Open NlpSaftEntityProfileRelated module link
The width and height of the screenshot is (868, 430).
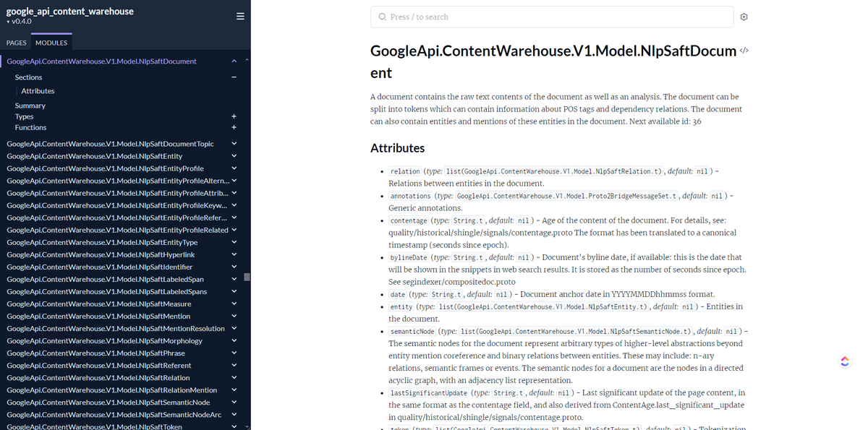point(117,230)
